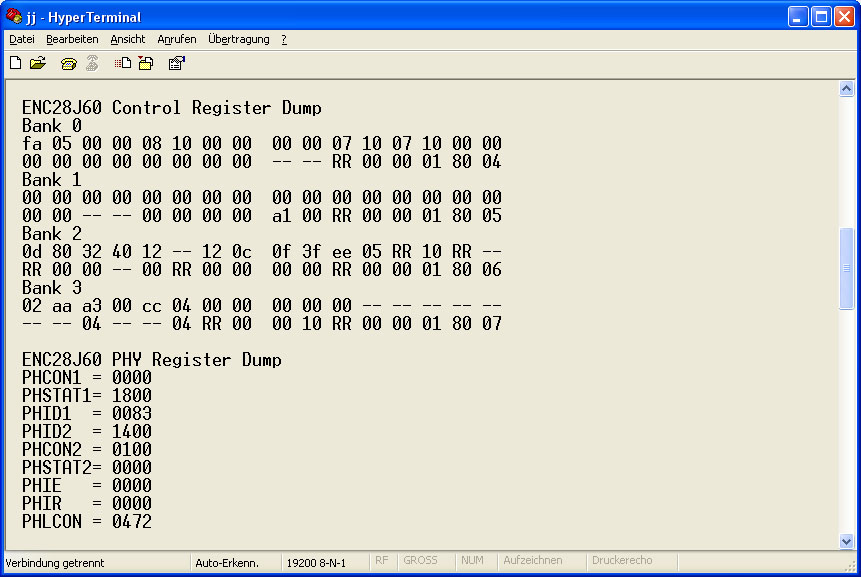The image size is (861, 577).
Task: Open the Bearbeiten menu
Action: [x=72, y=39]
